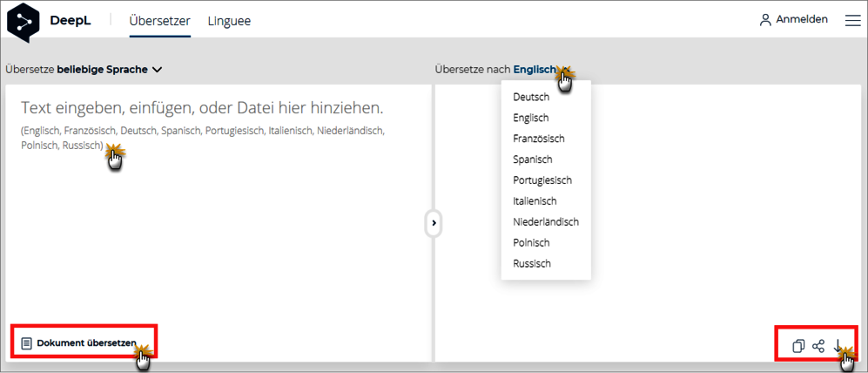Click the DeepL brand name text
This screenshot has width=868, height=373.
click(71, 21)
